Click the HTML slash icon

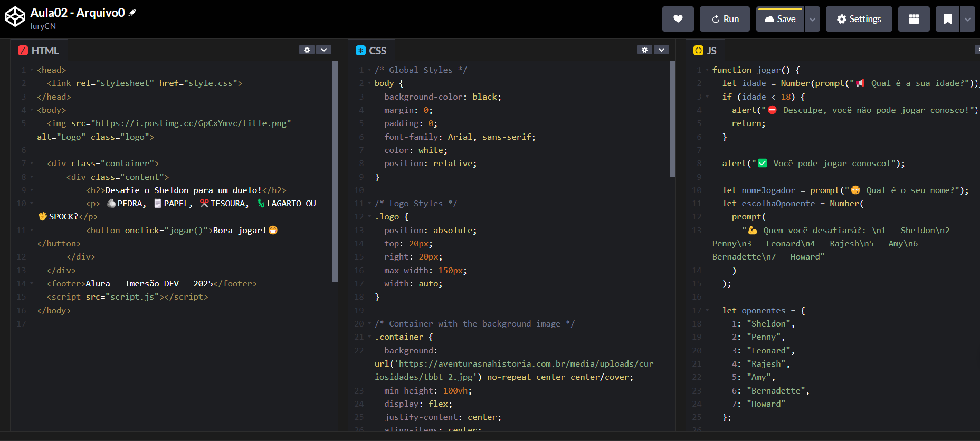[x=23, y=51]
